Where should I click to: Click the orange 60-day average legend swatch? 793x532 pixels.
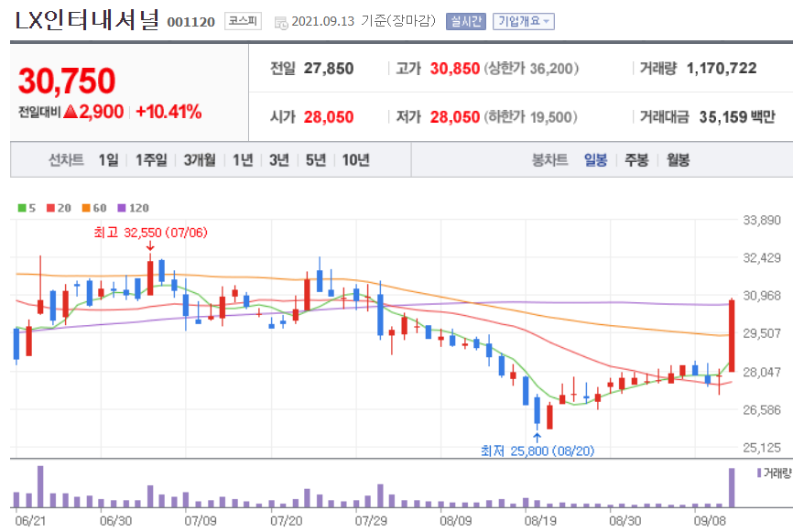click(x=86, y=208)
